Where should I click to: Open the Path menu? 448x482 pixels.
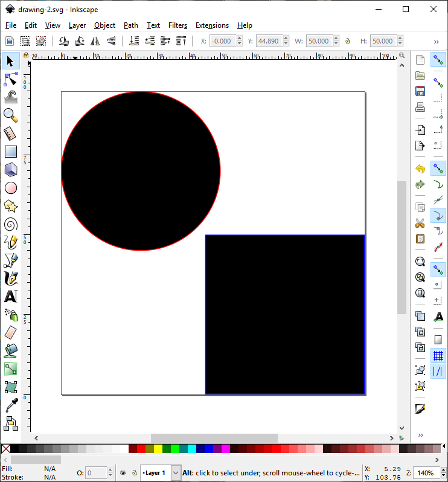point(131,25)
